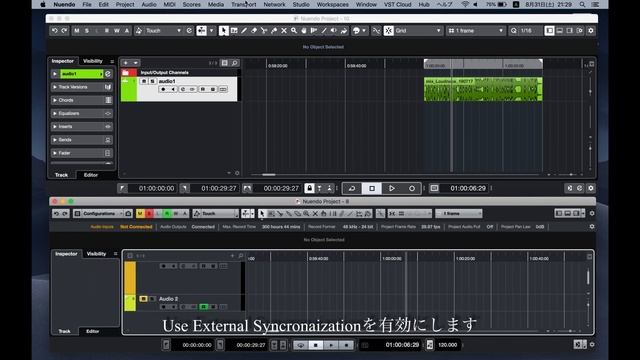640x360 pixels.
Task: Open the Project menu
Action: pyautogui.click(x=125, y=4)
